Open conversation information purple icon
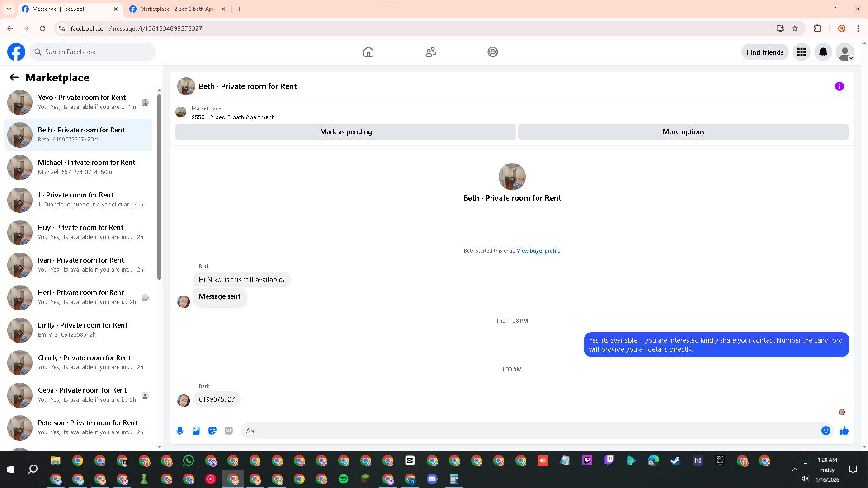This screenshot has height=488, width=868. click(839, 86)
